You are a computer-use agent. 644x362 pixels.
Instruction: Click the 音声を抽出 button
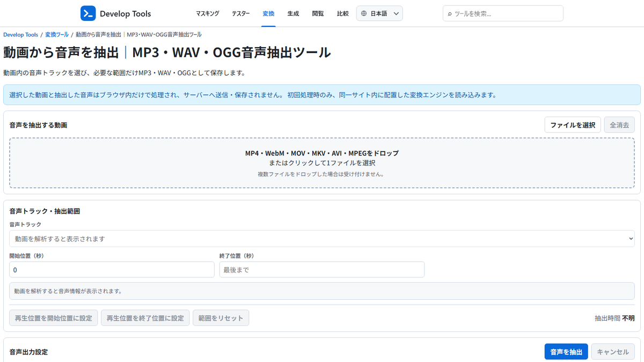pos(566,352)
